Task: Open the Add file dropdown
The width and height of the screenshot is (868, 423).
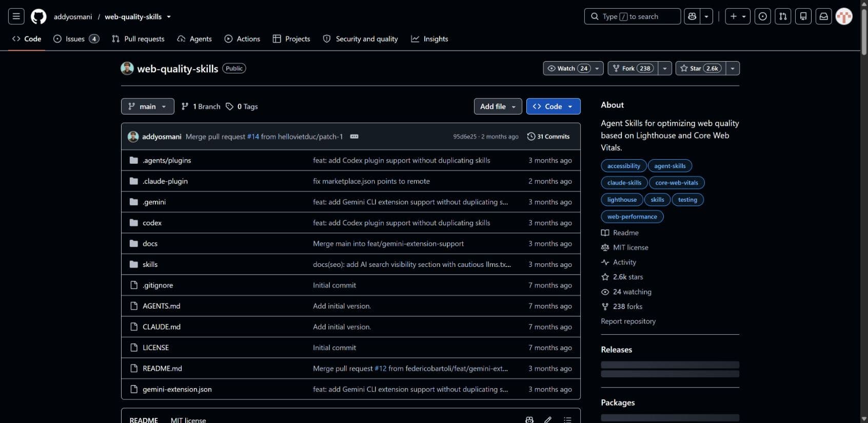Action: pos(498,106)
